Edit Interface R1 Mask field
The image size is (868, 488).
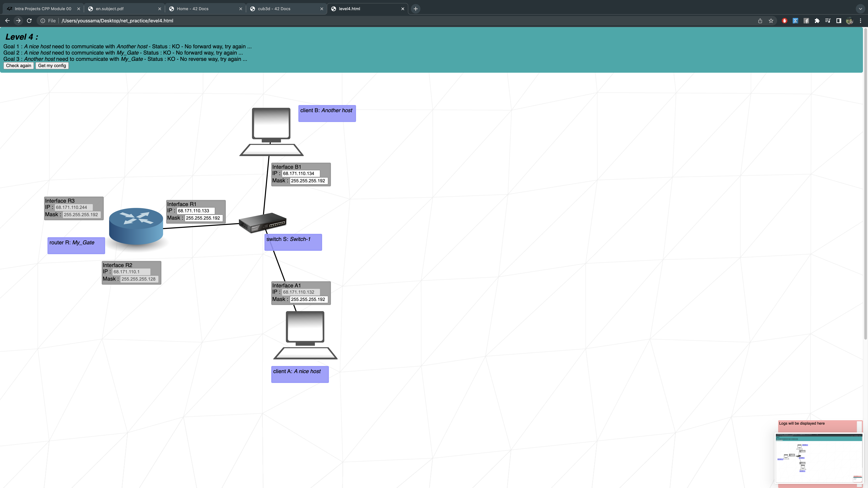point(203,218)
